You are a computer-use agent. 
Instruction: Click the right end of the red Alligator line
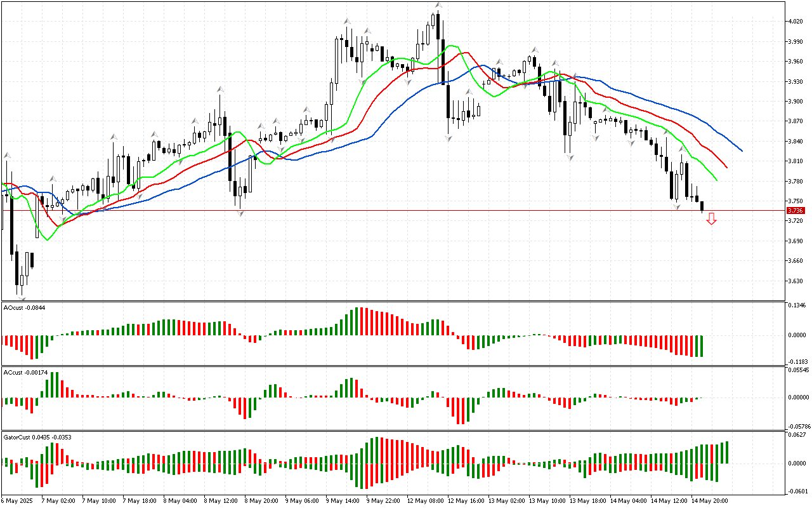coord(726,168)
